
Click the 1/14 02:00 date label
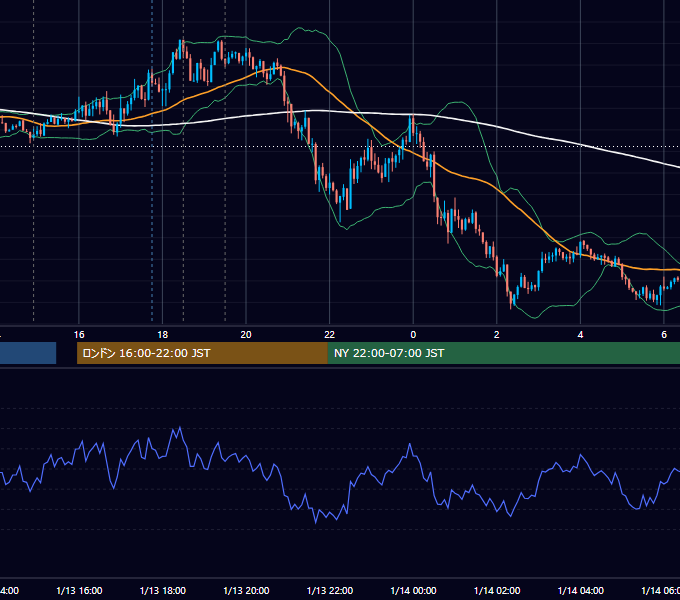(x=497, y=590)
